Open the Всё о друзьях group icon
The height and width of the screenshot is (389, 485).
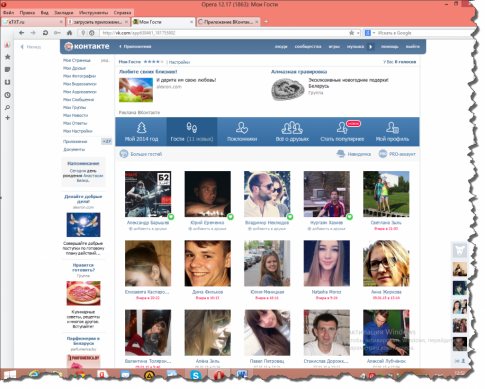click(x=292, y=128)
